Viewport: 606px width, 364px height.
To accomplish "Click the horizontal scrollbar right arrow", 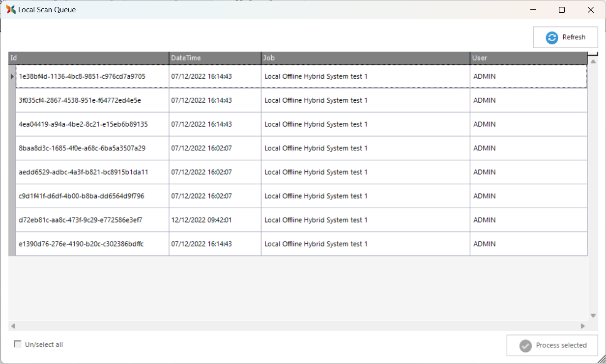I will (x=583, y=326).
